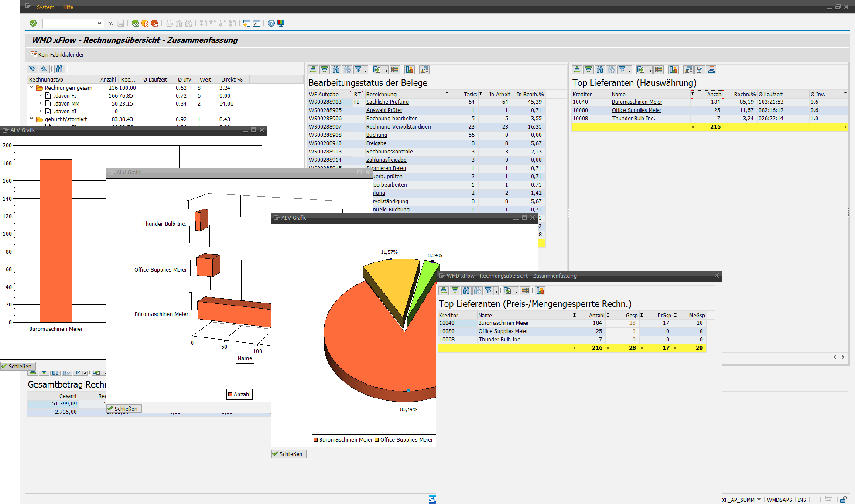Open the Sachliche Prüfung link
The height and width of the screenshot is (504, 855).
click(x=387, y=102)
